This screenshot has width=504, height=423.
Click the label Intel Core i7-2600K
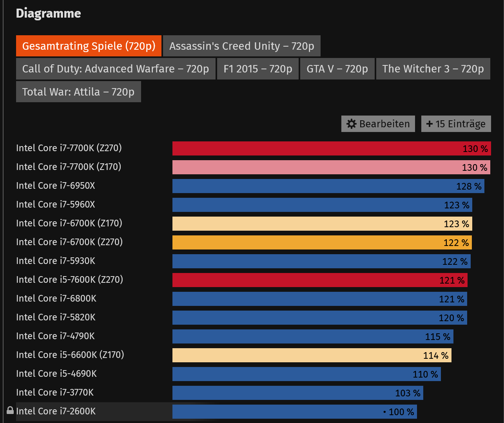[x=56, y=411]
